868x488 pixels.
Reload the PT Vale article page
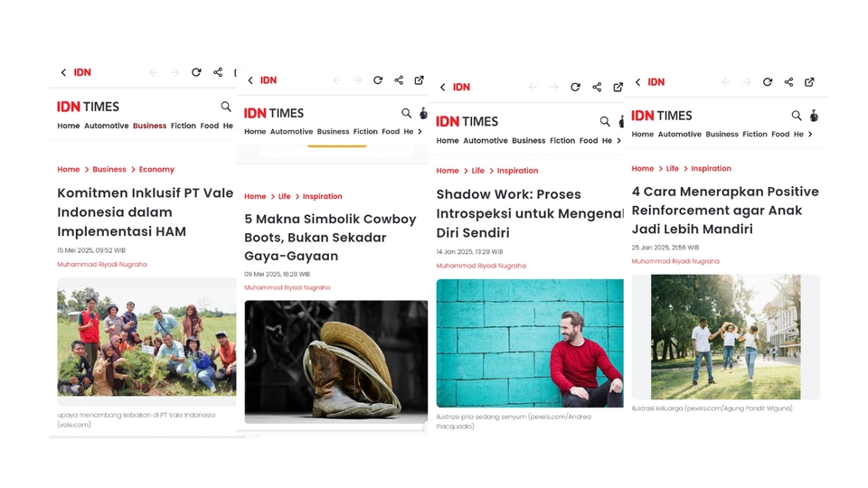coord(196,72)
